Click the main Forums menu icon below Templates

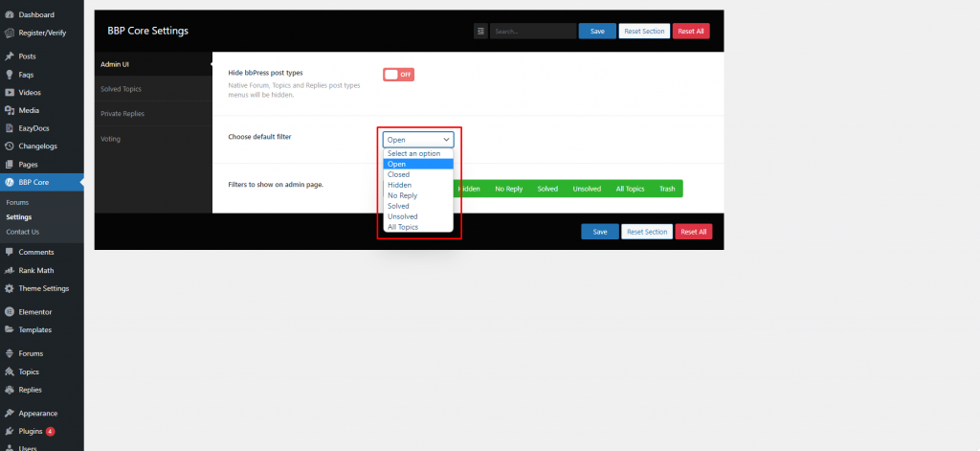10,353
